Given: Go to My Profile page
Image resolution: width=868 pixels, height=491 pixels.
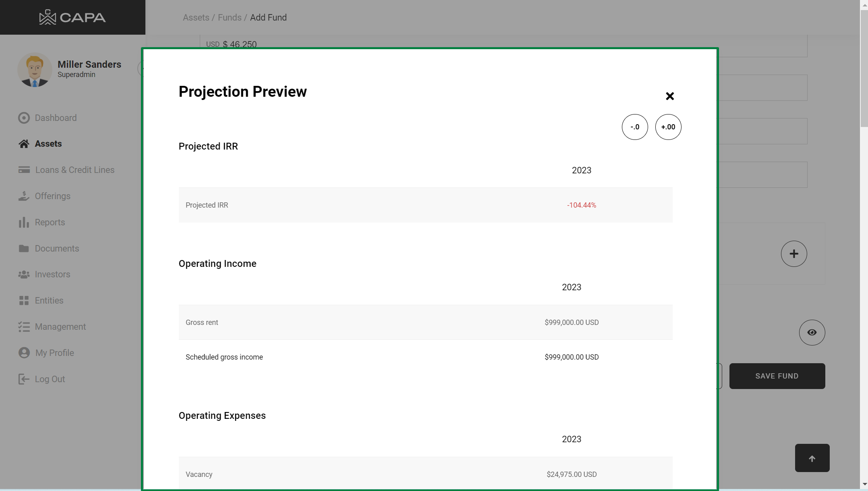Looking at the screenshot, I should [x=54, y=353].
